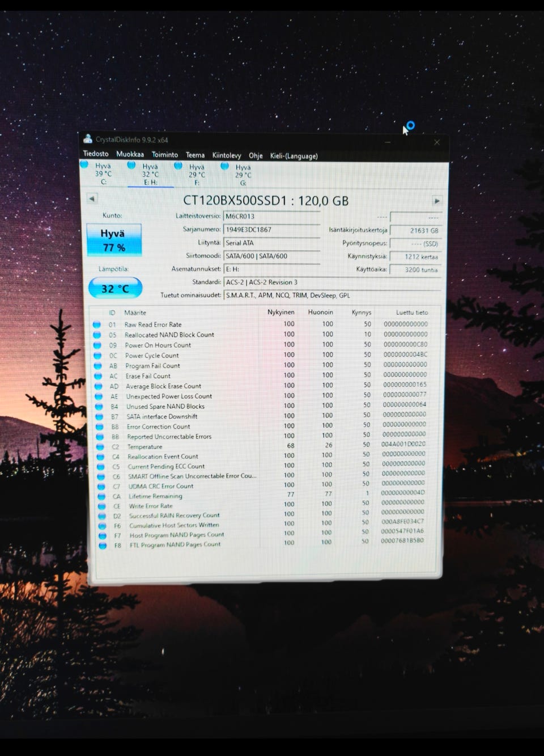544x756 pixels.
Task: Click status icon of FTL Program NAND Pages Count
Action: [x=103, y=545]
